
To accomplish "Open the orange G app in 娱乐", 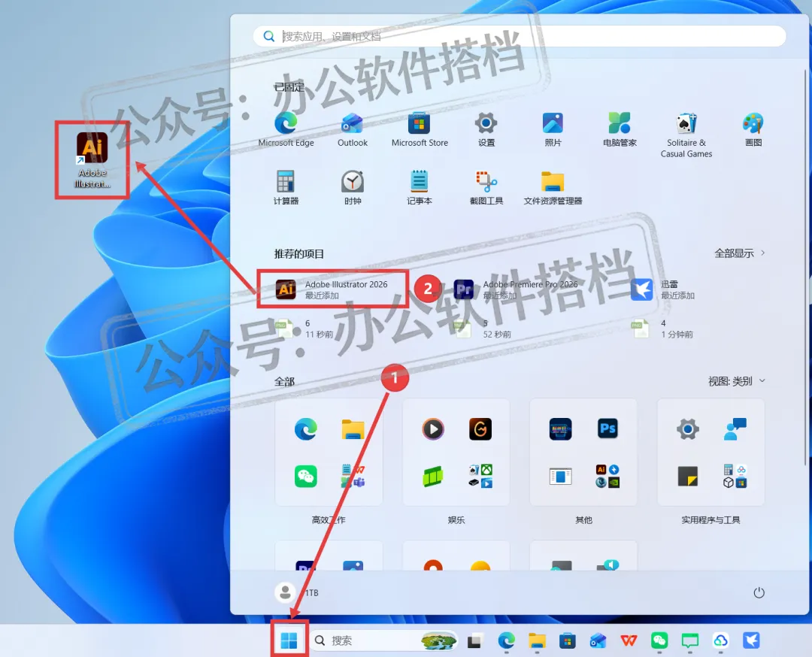I will click(480, 429).
